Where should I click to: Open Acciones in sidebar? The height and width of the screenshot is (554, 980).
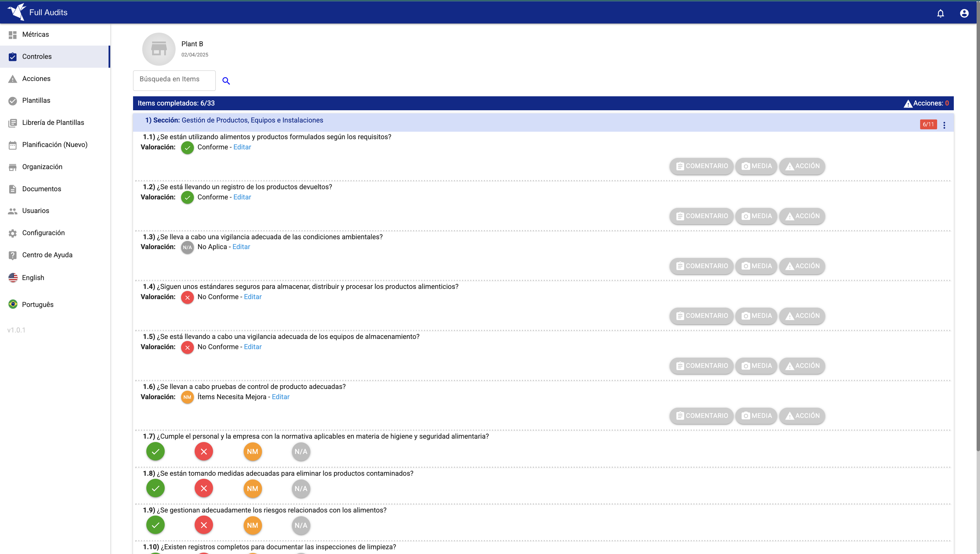(55, 79)
